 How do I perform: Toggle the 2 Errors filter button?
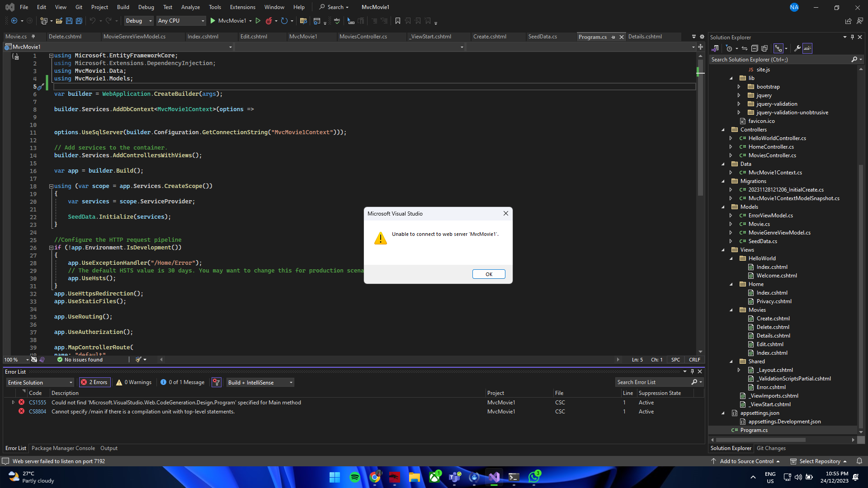coord(95,382)
